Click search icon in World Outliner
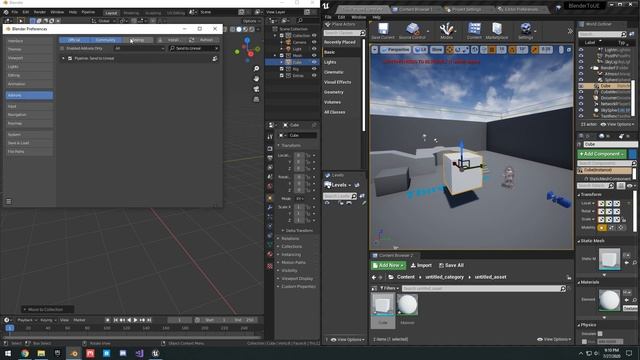Image resolution: width=640 pixels, height=360 pixels. [x=623, y=34]
